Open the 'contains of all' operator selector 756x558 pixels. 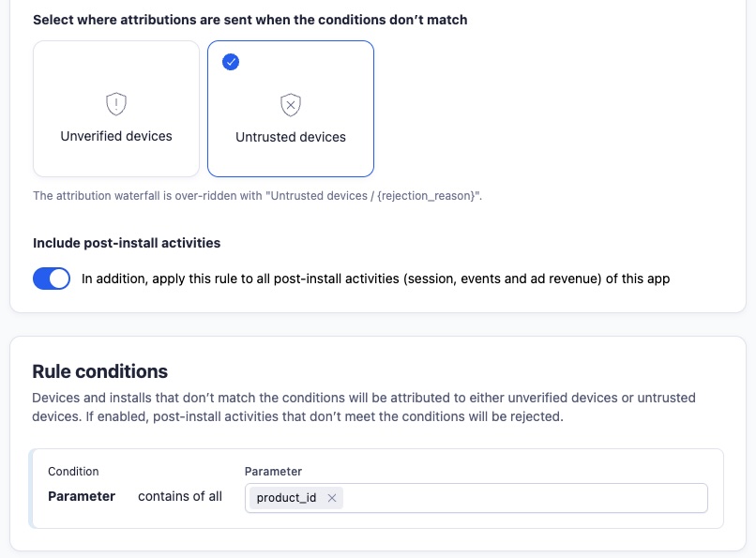(x=180, y=496)
